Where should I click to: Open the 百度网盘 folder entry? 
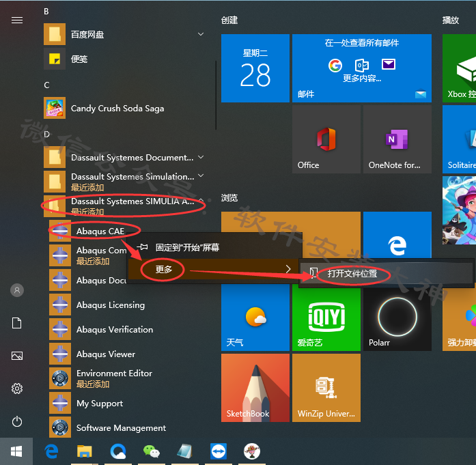pyautogui.click(x=124, y=34)
